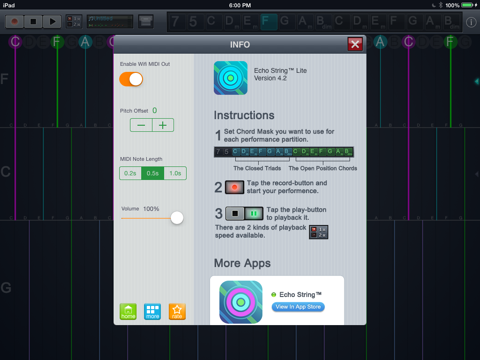Click the stop button in top toolbar
The image size is (480, 360).
33,22
